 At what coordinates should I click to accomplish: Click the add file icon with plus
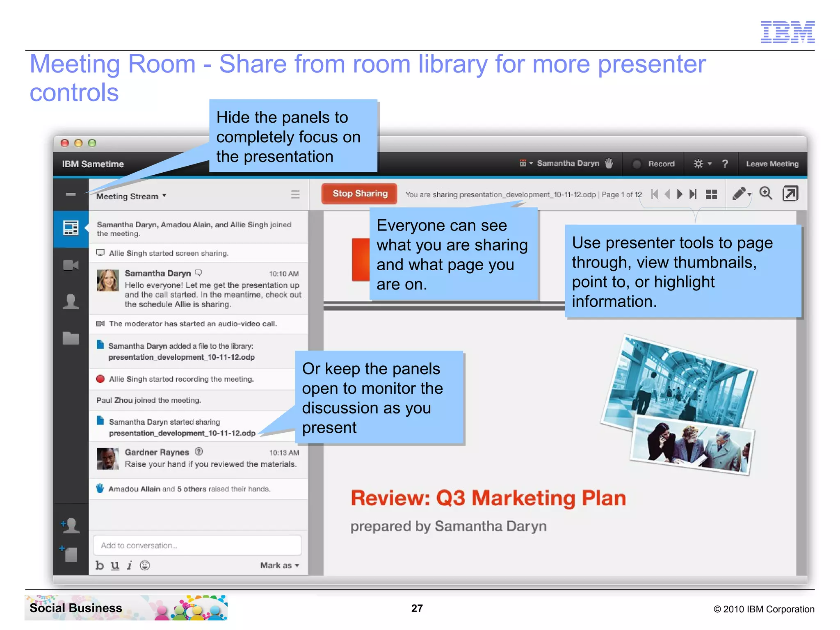pos(68,553)
